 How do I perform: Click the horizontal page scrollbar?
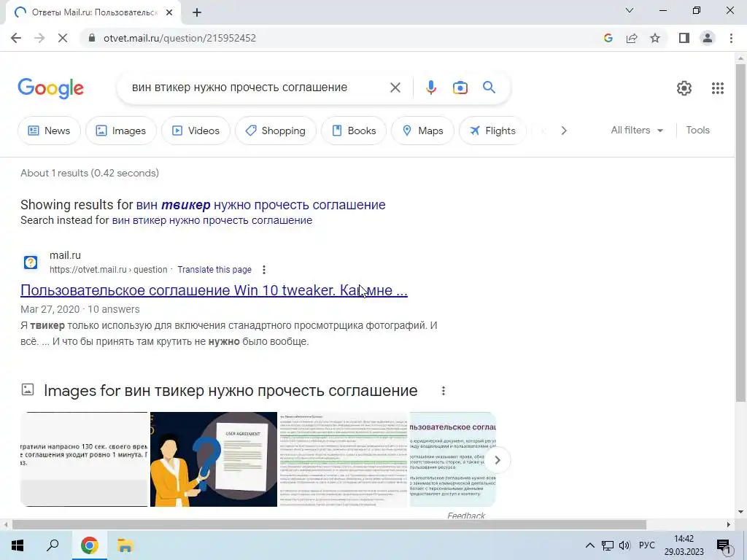point(329,524)
